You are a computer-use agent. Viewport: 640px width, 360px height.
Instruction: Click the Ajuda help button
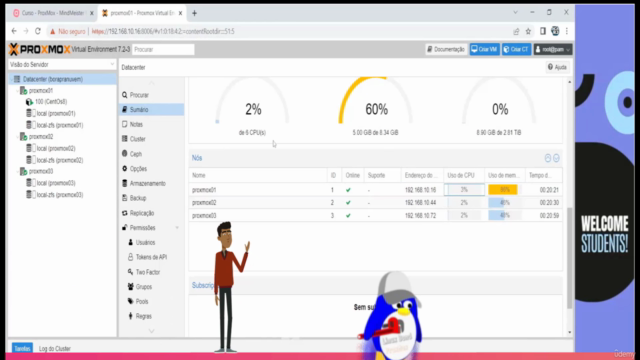pyautogui.click(x=557, y=67)
